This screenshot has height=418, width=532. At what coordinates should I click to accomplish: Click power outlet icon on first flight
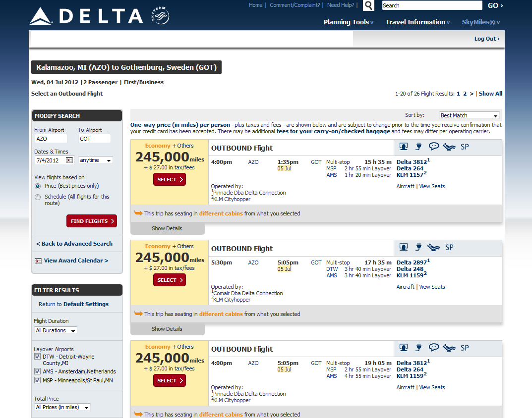pos(418,147)
